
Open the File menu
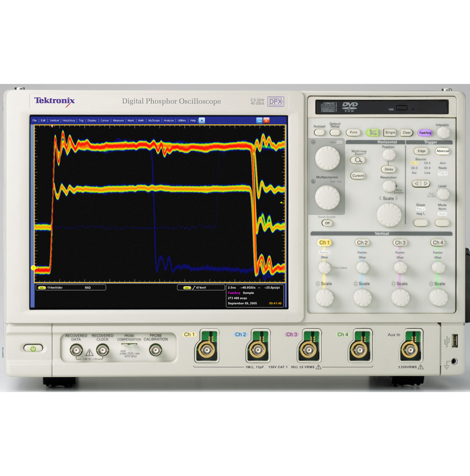click(34, 121)
